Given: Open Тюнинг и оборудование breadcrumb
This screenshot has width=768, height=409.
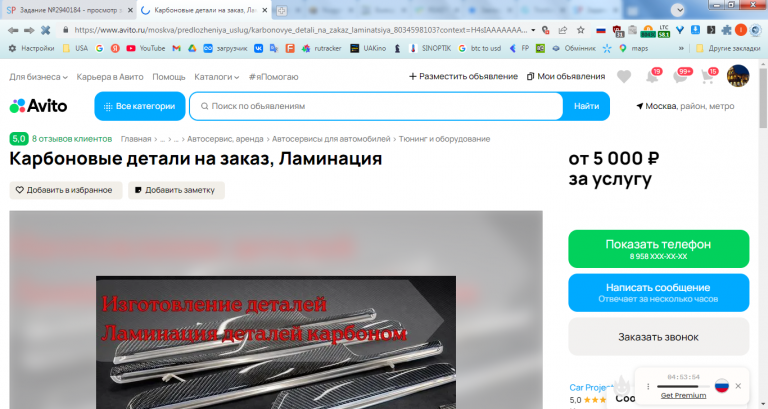Looking at the screenshot, I should pyautogui.click(x=444, y=139).
